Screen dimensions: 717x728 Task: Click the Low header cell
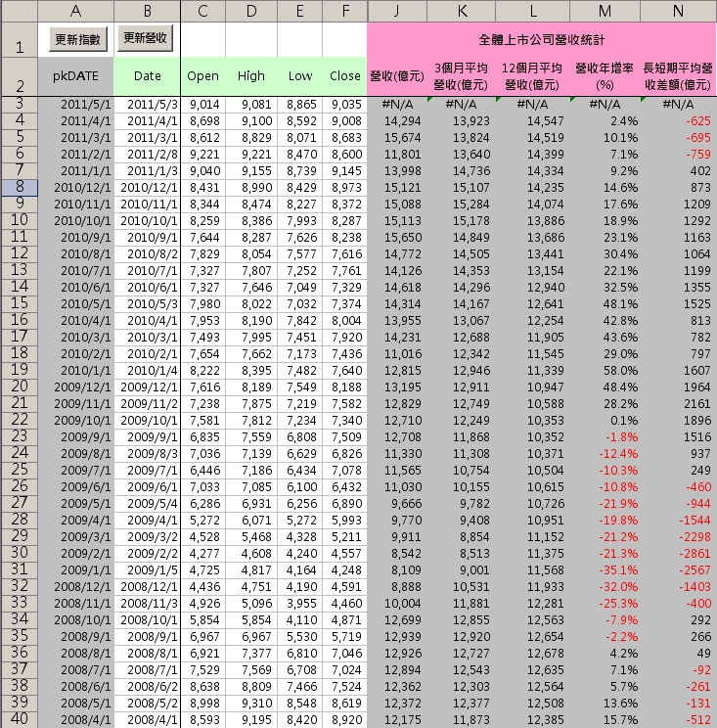[x=299, y=76]
